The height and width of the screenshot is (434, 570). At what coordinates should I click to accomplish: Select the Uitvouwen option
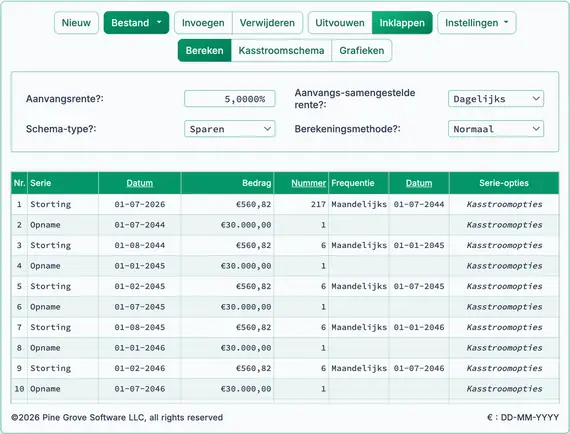coord(340,23)
